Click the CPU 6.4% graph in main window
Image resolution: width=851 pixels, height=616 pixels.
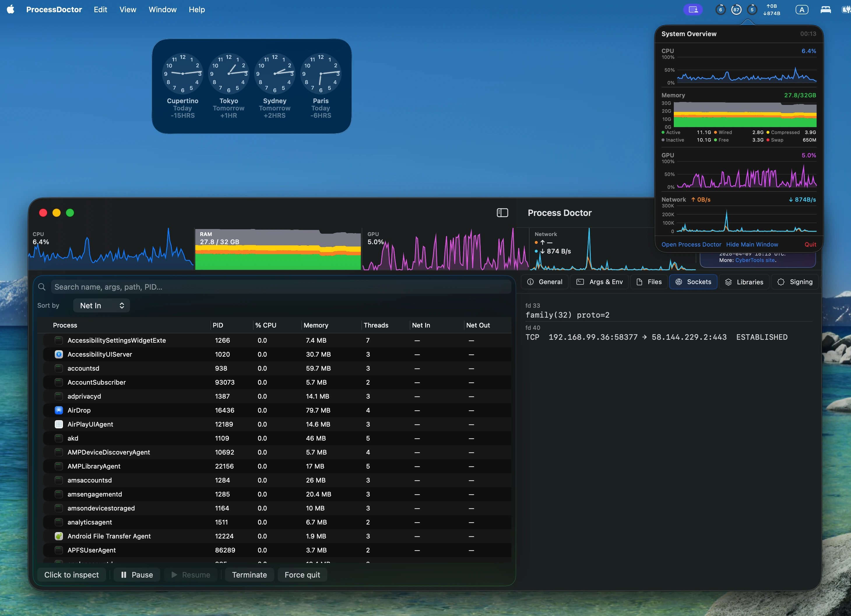111,249
